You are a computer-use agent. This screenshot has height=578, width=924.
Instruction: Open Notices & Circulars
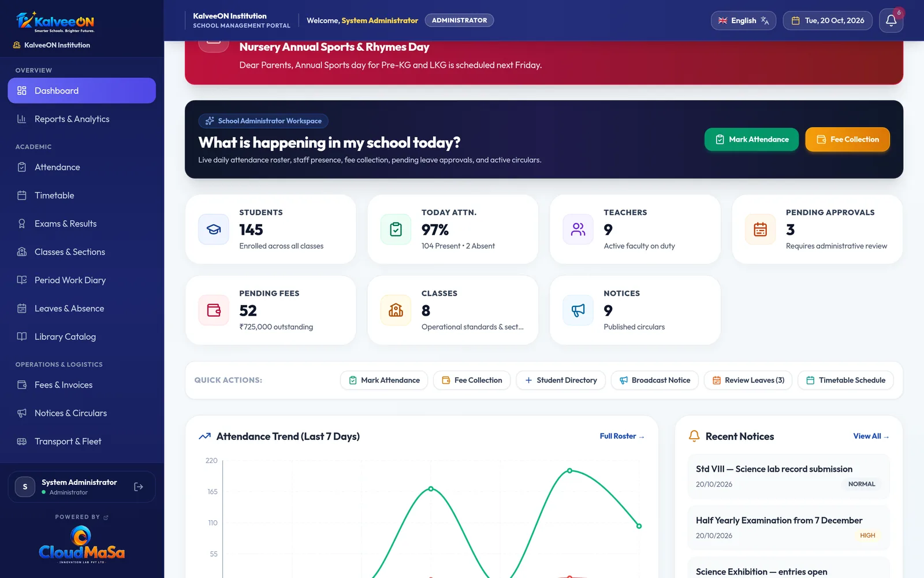(x=81, y=413)
